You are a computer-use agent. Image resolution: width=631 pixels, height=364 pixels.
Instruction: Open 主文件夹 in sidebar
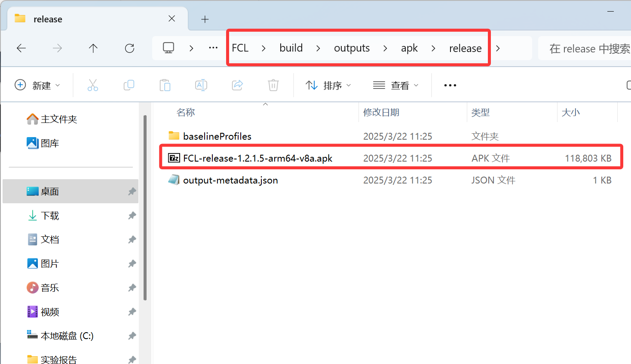click(59, 119)
